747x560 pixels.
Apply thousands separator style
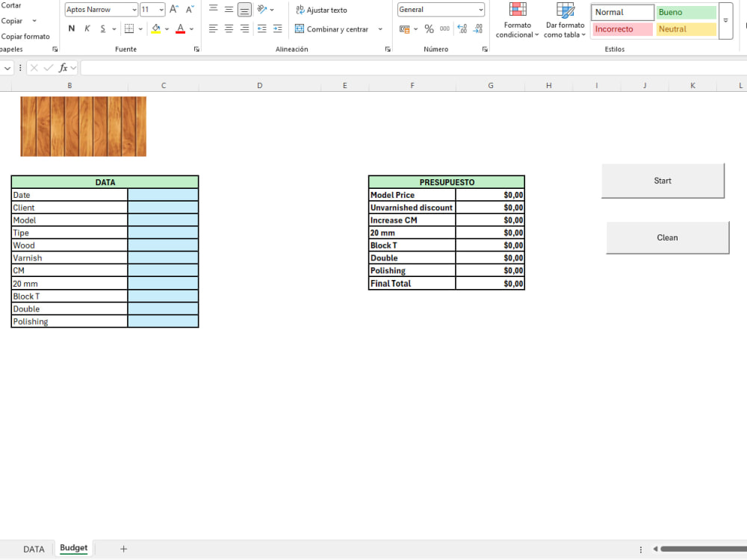coord(444,29)
